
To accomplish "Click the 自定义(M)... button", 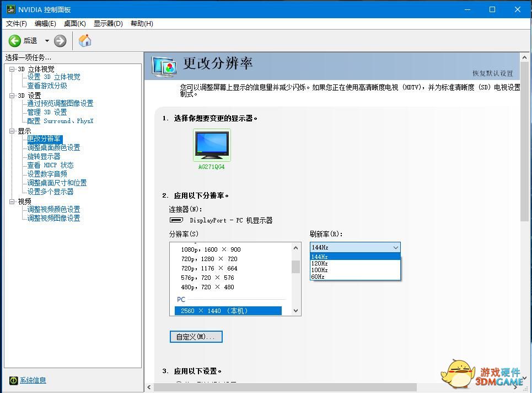I will tap(196, 337).
